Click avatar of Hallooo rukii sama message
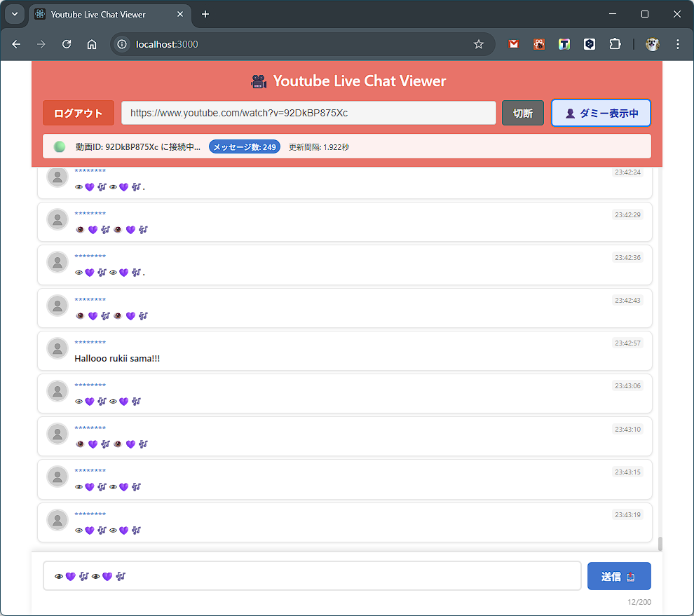Image resolution: width=694 pixels, height=616 pixels. (x=57, y=348)
